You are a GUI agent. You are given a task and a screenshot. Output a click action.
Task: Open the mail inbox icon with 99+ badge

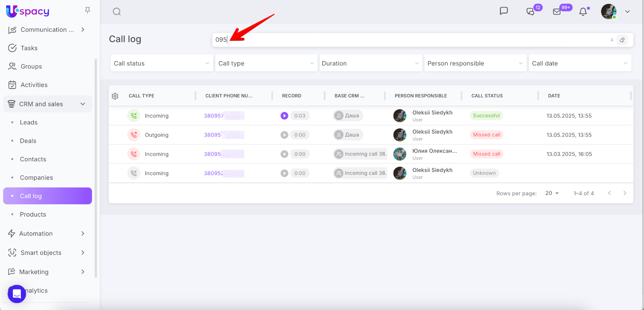coord(557,12)
